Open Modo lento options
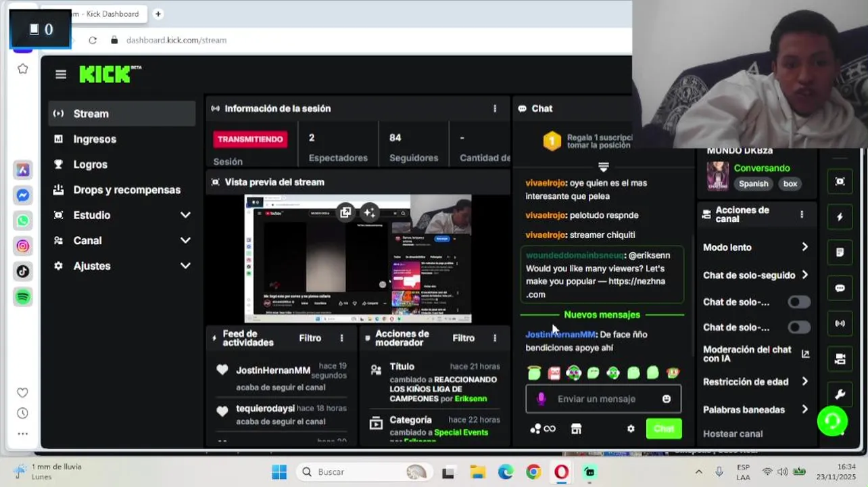 click(x=756, y=248)
